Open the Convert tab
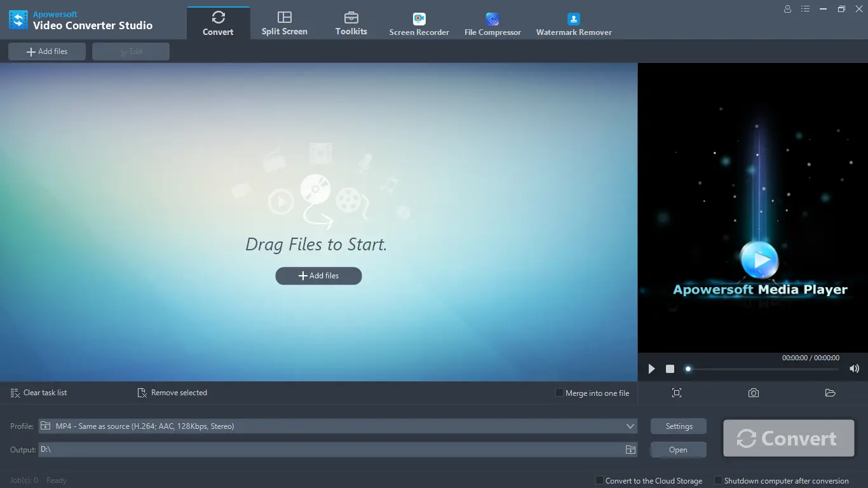868x488 pixels. click(x=218, y=24)
